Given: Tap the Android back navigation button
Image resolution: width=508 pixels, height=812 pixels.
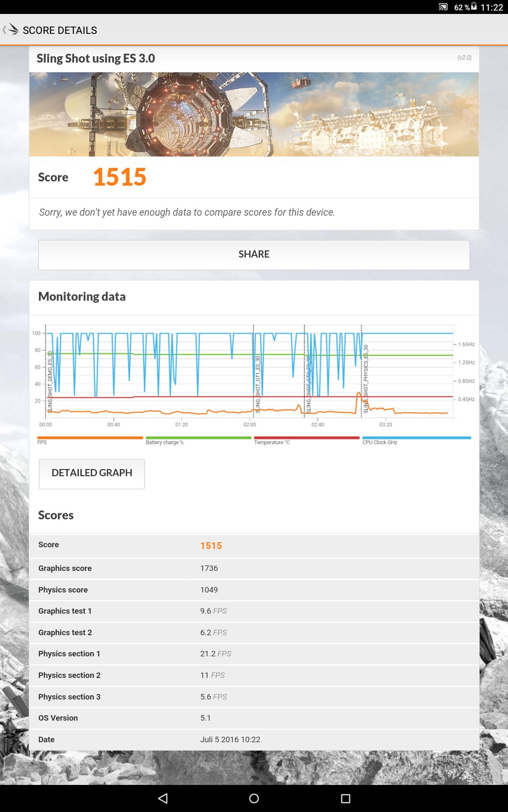Looking at the screenshot, I should click(163, 798).
